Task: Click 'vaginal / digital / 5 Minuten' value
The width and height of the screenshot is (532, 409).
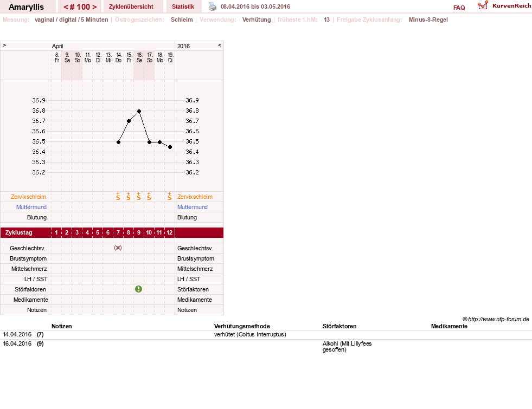Action: [x=71, y=20]
